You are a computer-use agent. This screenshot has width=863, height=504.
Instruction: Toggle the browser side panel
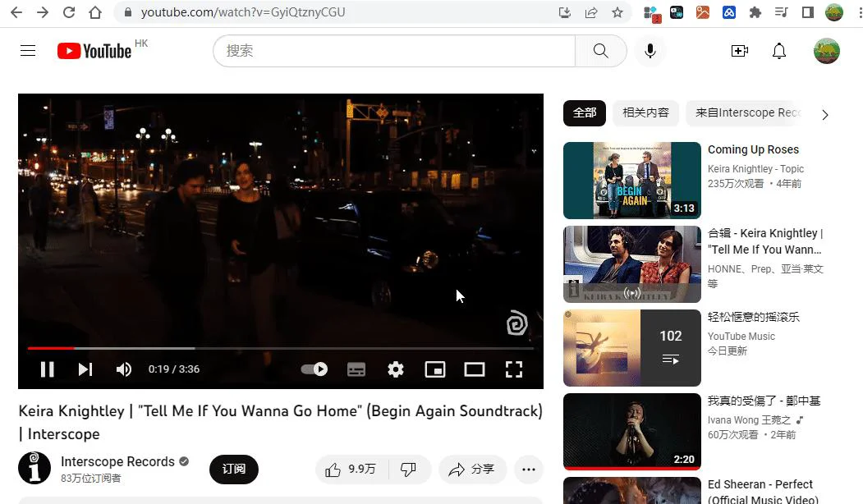[x=807, y=12]
